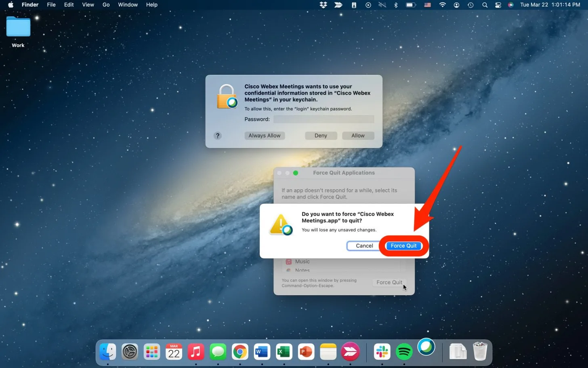Open the Go menu in menu bar

coord(106,5)
